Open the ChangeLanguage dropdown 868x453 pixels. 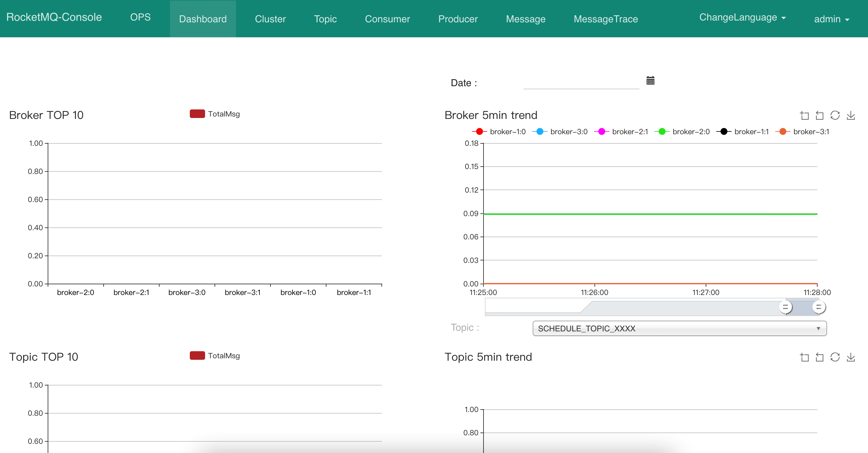point(742,17)
